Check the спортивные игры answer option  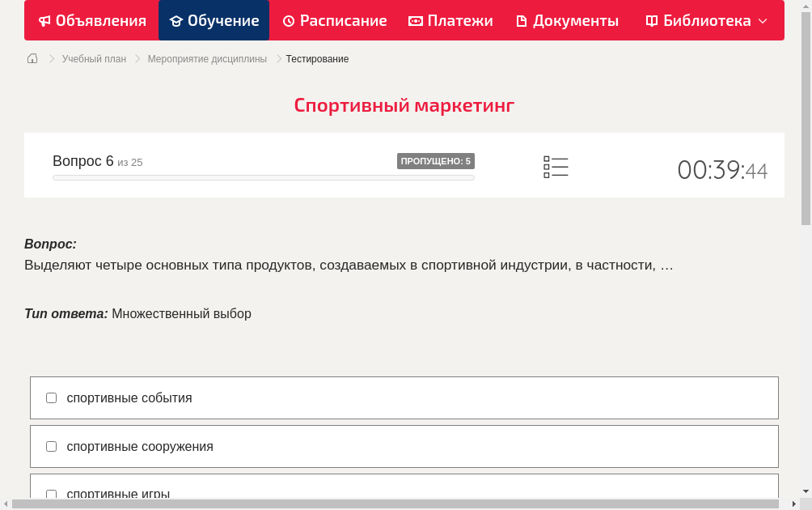tap(51, 495)
